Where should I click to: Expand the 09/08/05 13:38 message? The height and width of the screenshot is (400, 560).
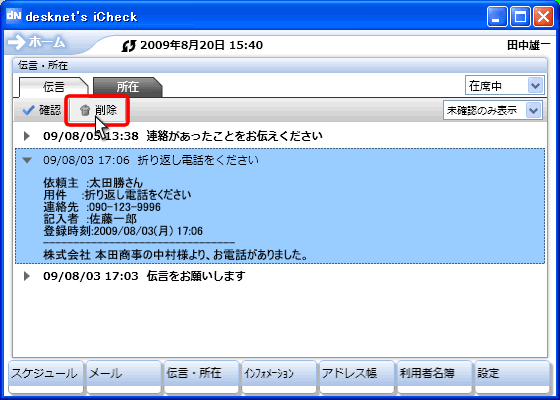tap(27, 136)
